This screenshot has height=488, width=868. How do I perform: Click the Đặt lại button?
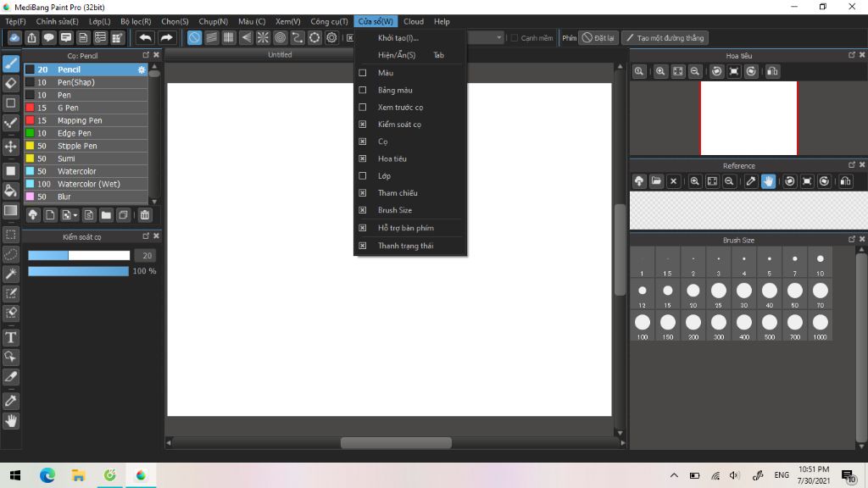click(x=598, y=37)
